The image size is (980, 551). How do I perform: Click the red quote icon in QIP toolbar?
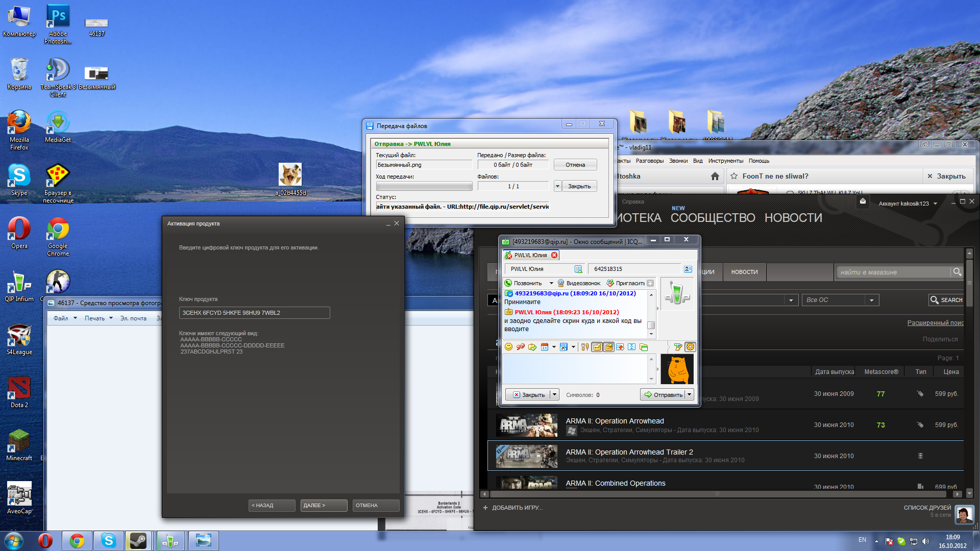[520, 347]
